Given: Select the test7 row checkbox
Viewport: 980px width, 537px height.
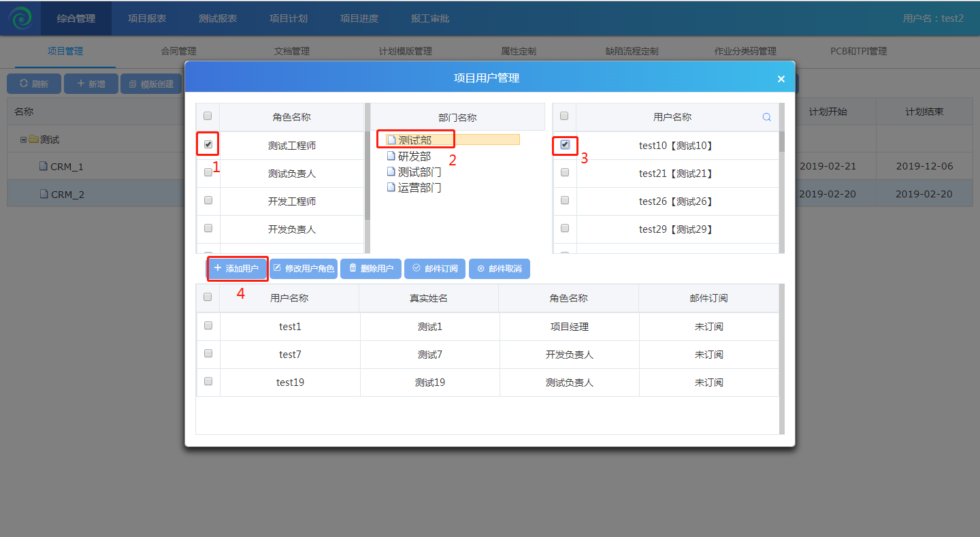Looking at the screenshot, I should click(208, 354).
